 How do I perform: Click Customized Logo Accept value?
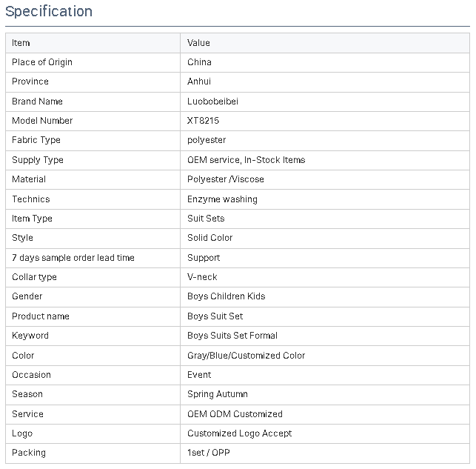tap(240, 433)
